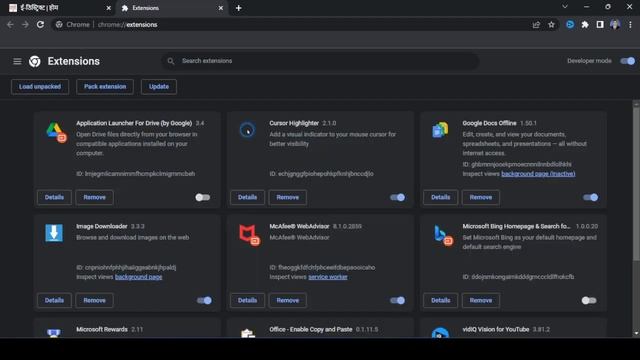Remove the Google Docs Offline extension

coord(481,197)
